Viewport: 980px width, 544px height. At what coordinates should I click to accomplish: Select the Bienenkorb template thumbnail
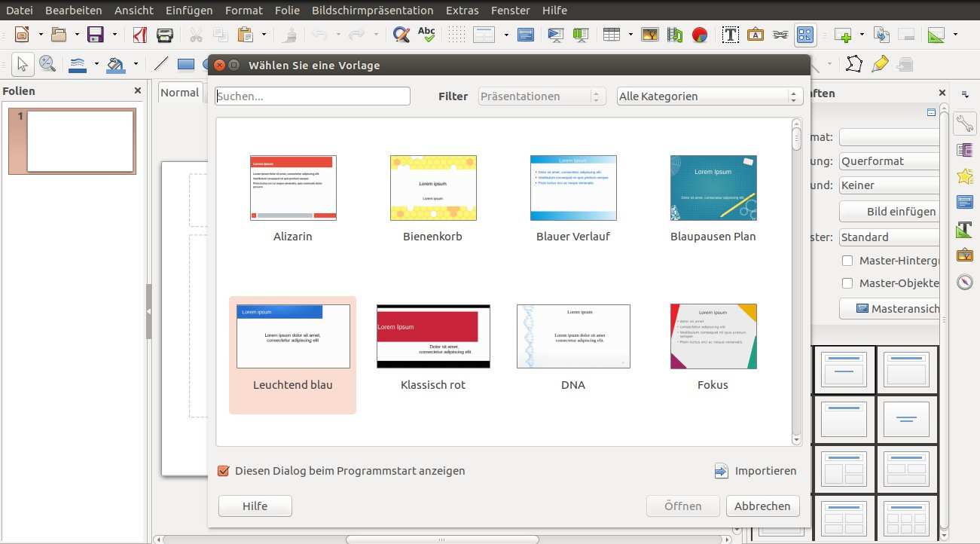pos(433,188)
